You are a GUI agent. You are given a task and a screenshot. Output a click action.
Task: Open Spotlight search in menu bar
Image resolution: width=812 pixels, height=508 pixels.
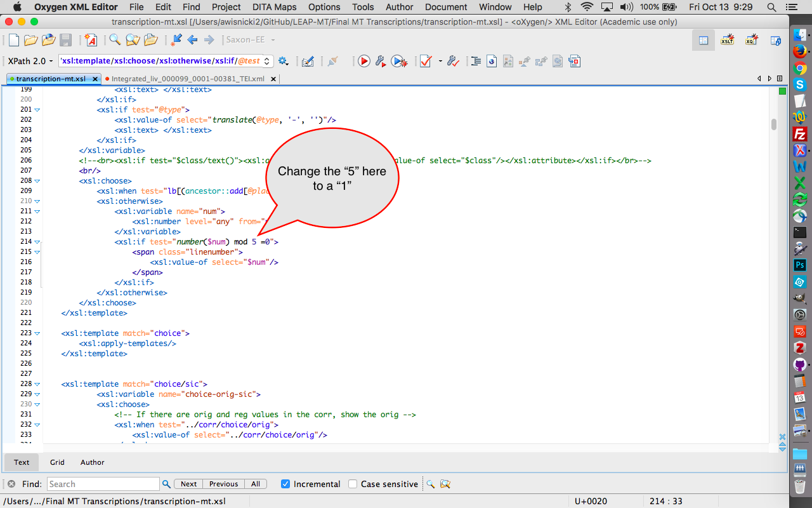tap(771, 7)
